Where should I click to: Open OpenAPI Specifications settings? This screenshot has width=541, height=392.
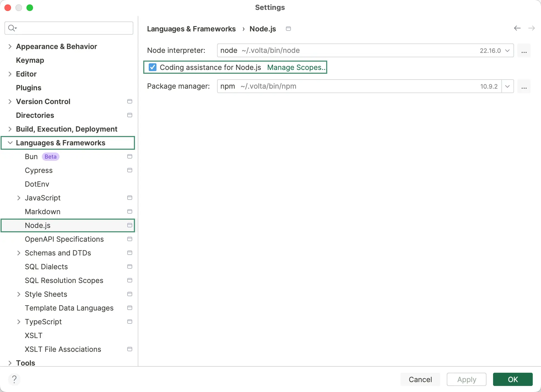[x=64, y=239]
